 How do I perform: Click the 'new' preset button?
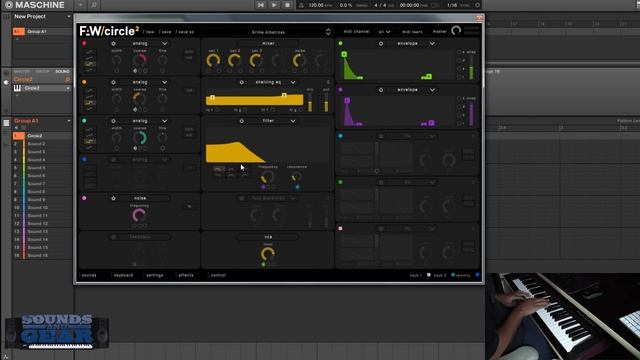[149, 32]
